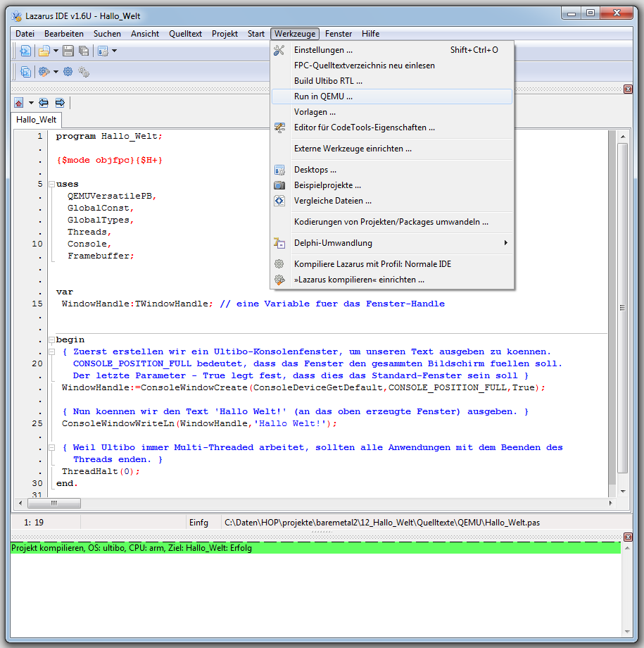Screen dimensions: 644x648
Task: Click the editor horizontal scrollbar left arrow
Action: (x=20, y=503)
